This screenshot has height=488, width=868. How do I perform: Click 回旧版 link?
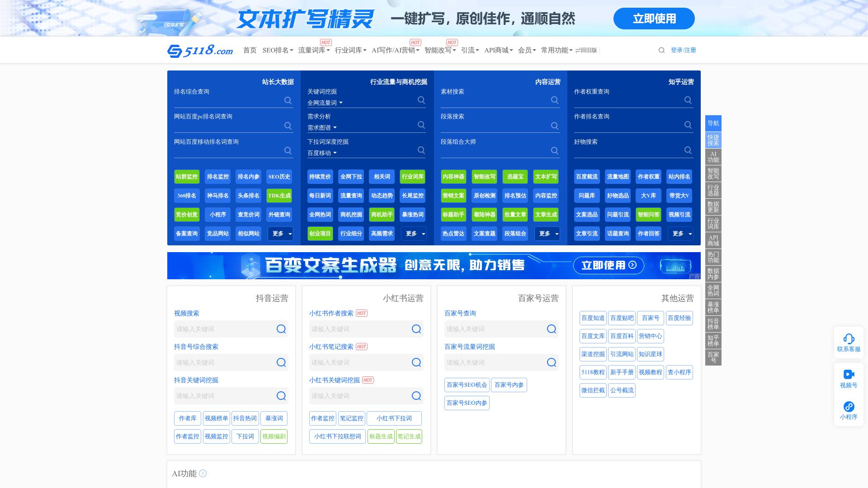coord(586,50)
